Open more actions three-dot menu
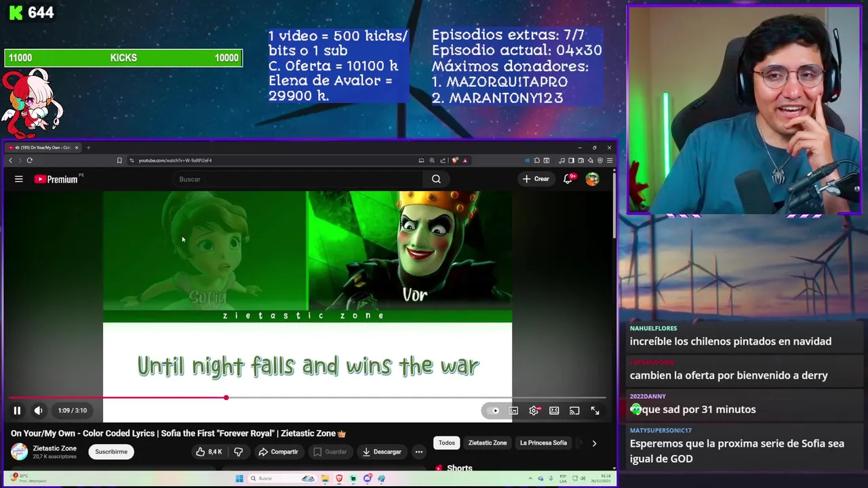868x488 pixels. 419,451
